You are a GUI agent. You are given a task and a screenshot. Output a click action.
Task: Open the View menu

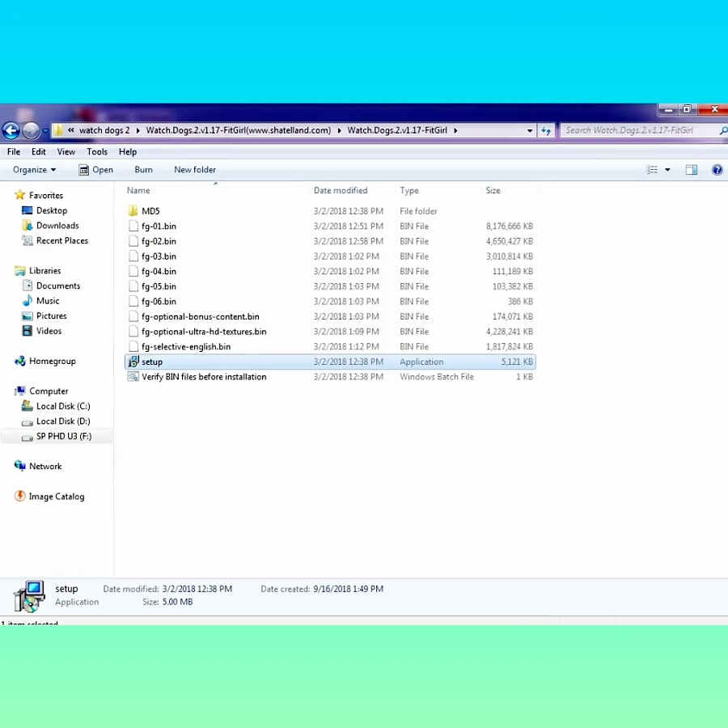pyautogui.click(x=66, y=152)
